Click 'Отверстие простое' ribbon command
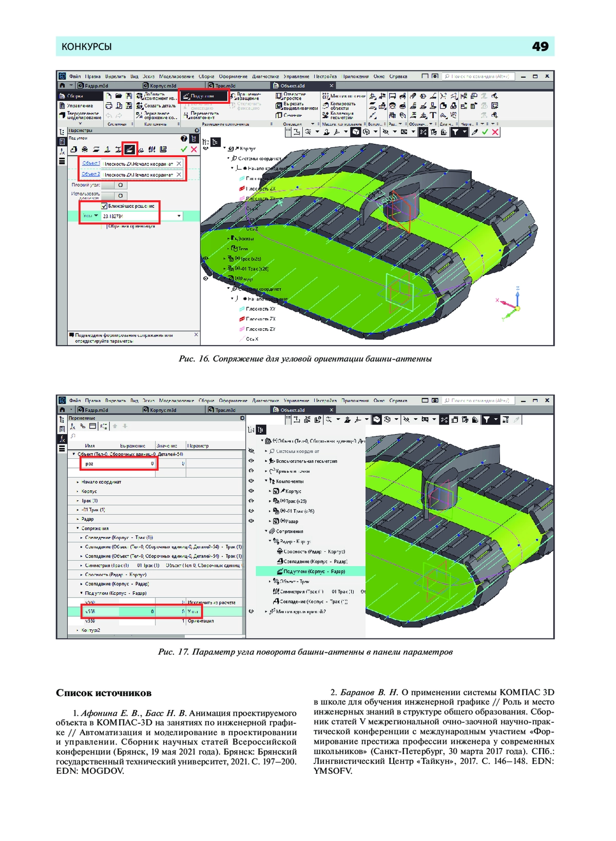Viewport: 616px width, 841px height. [291, 96]
